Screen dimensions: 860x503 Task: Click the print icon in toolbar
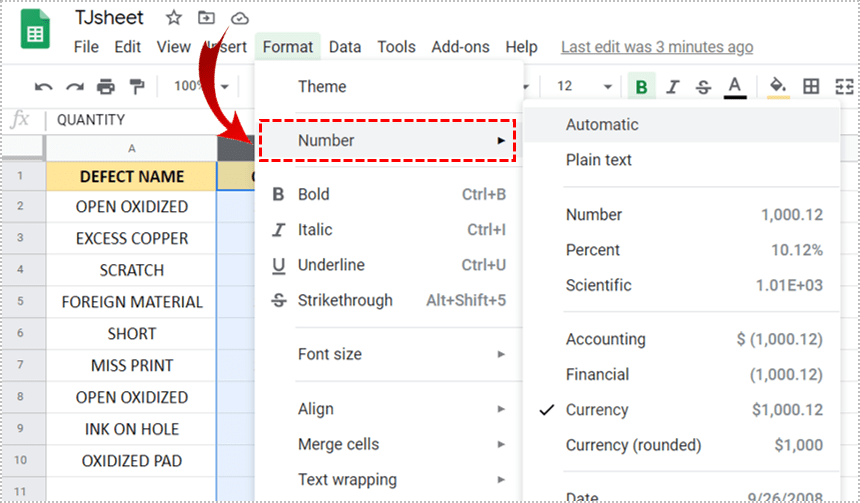pyautogui.click(x=106, y=86)
